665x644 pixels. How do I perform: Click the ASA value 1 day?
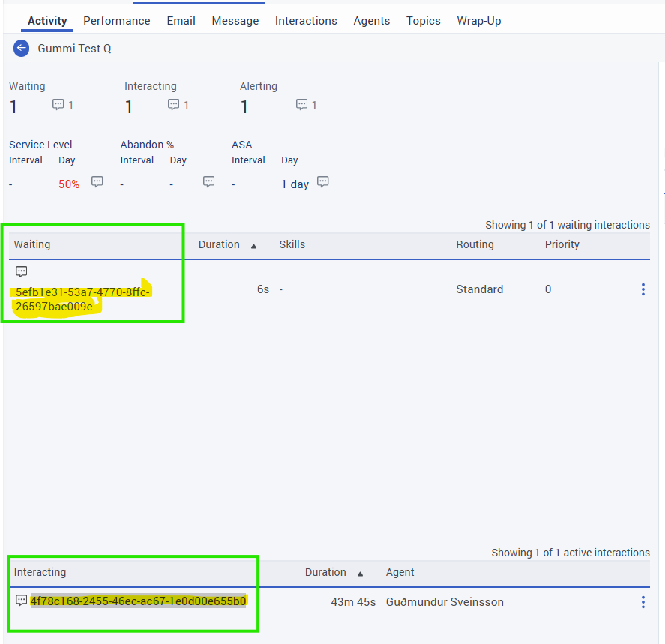point(295,184)
